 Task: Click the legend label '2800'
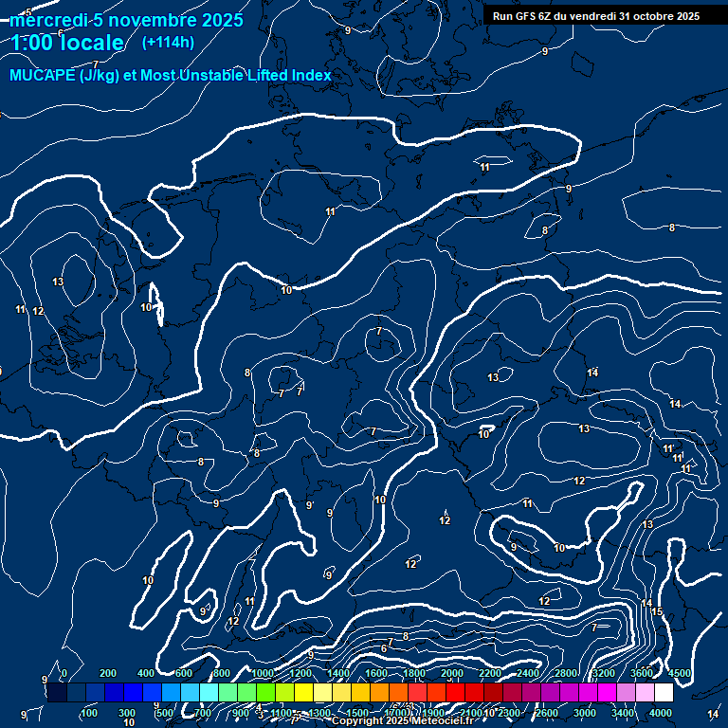point(566,673)
